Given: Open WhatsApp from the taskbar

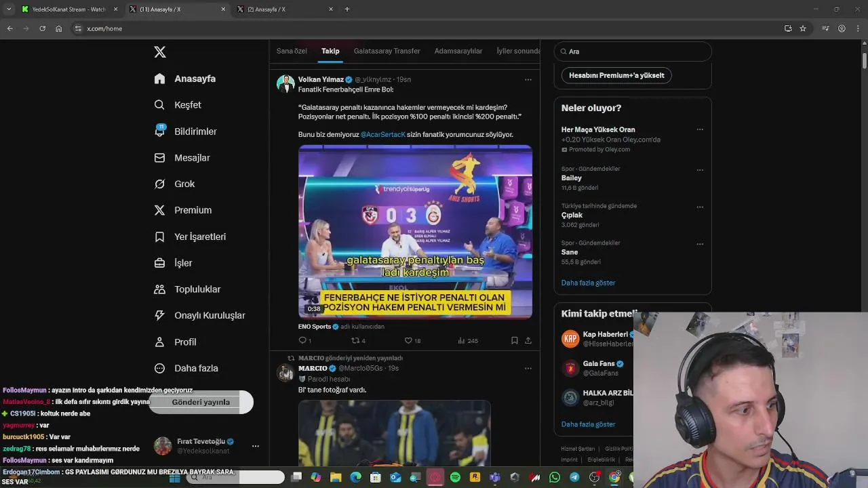Looking at the screenshot, I should point(555,478).
